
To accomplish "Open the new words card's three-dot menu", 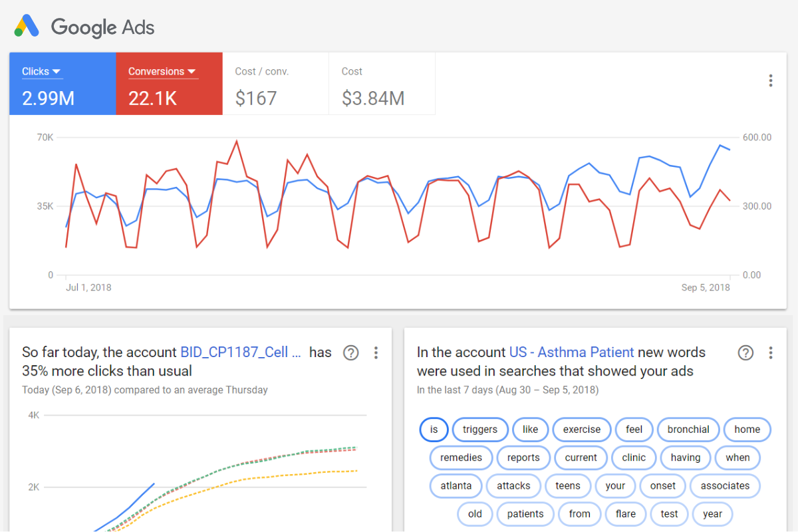I will click(770, 352).
